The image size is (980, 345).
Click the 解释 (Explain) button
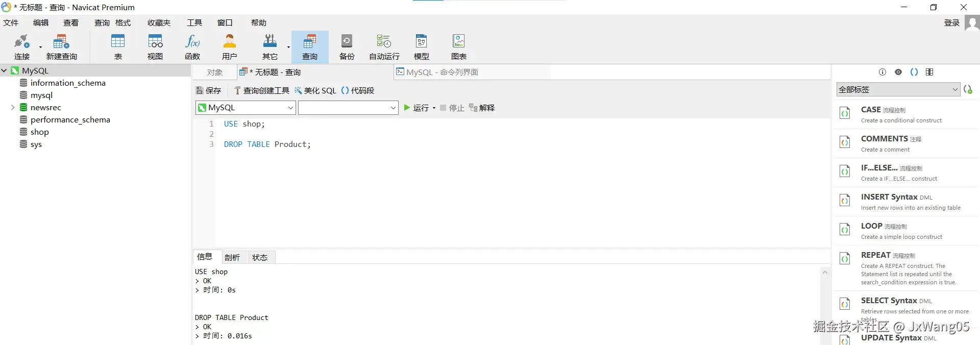tap(482, 108)
